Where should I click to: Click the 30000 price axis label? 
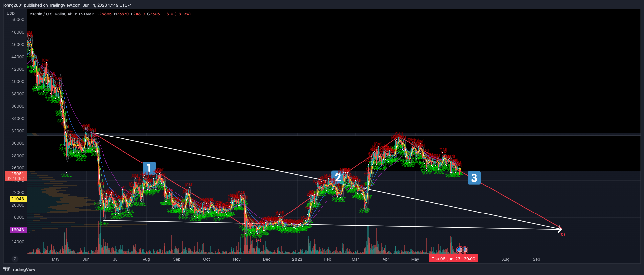(18, 143)
